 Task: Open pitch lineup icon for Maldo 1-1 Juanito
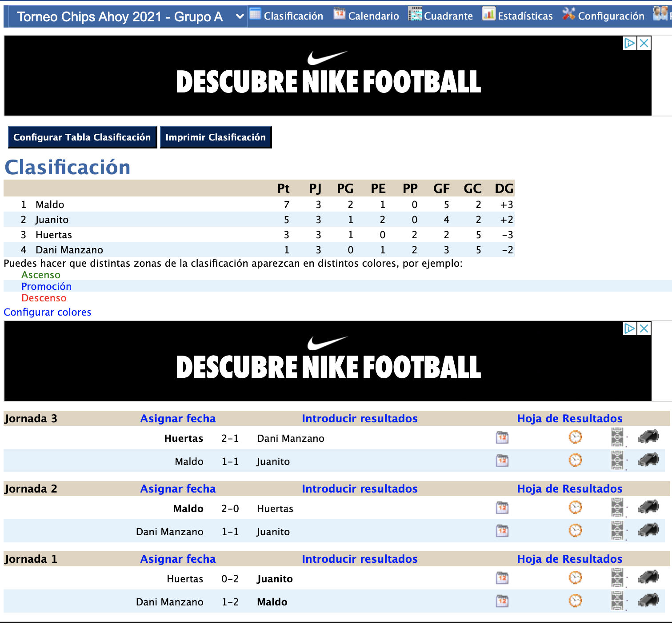617,461
